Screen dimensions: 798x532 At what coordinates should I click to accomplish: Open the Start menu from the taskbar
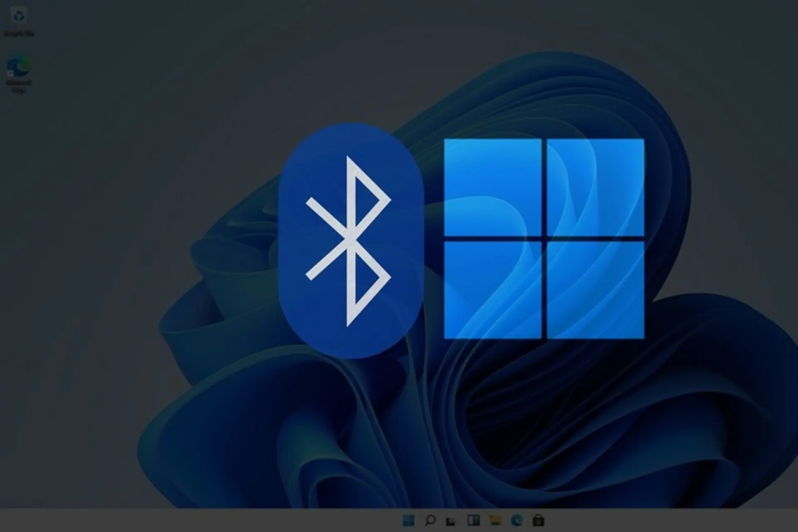409,521
